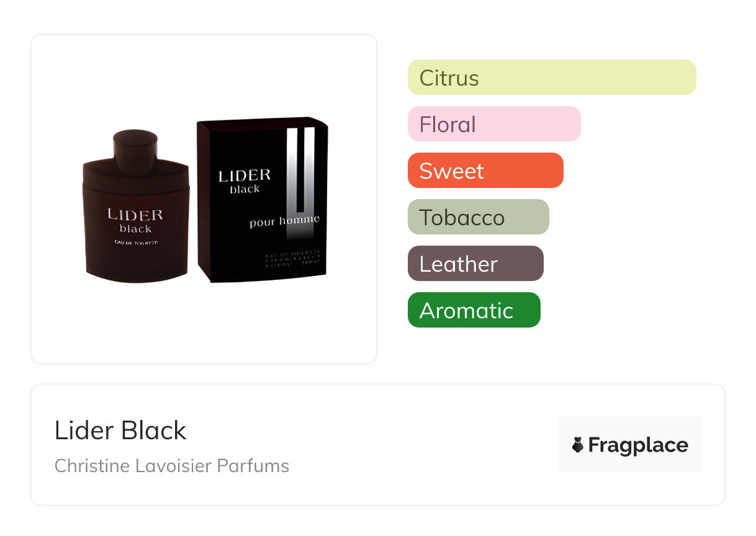Screen dimensions: 756x536
Task: Select the Floral accord bar
Action: [493, 124]
